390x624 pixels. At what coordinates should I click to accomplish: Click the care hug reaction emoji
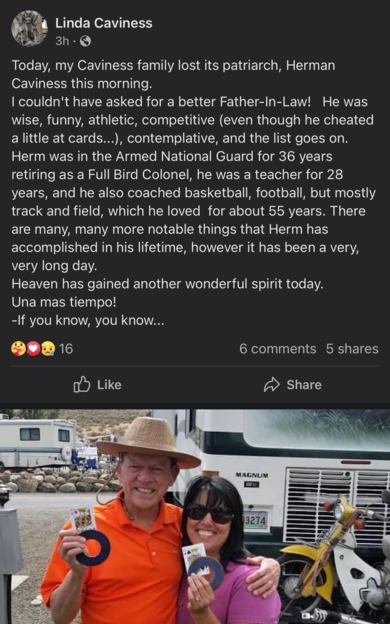coord(18,349)
